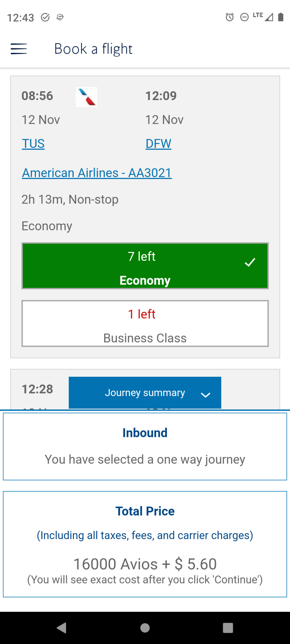Select the Business Class fare option
Viewport: 290px width, 644px height.
[x=145, y=323]
